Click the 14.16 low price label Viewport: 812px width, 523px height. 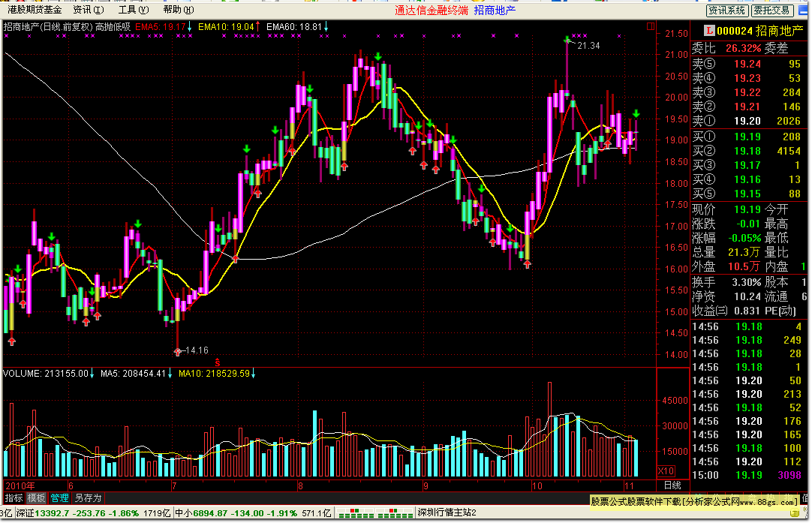(x=197, y=350)
